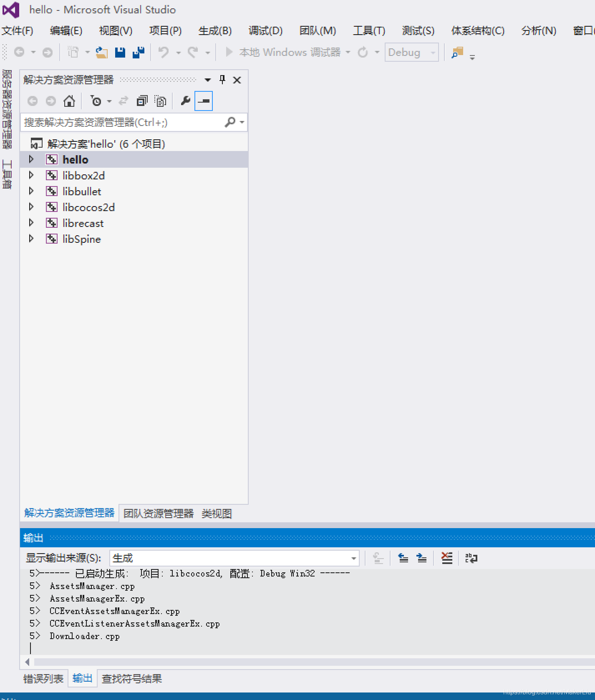Open the 文件(F) menu
Image resolution: width=595 pixels, height=700 pixels.
pyautogui.click(x=18, y=31)
